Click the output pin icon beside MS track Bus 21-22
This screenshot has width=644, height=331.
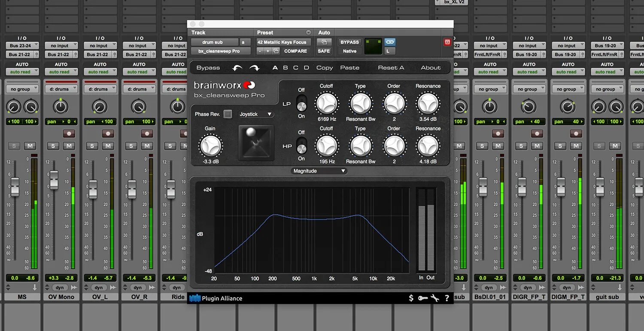36,55
